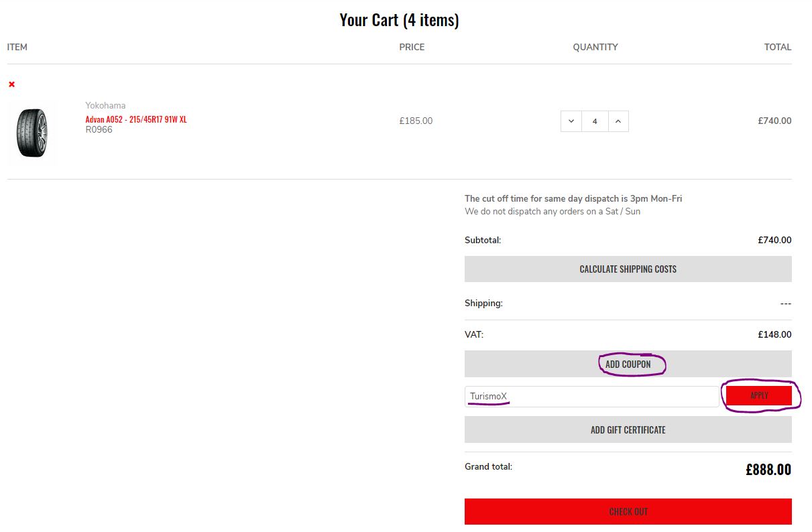Click the quantity field showing 4
Viewport: 812px width, 532px height.
tap(595, 121)
